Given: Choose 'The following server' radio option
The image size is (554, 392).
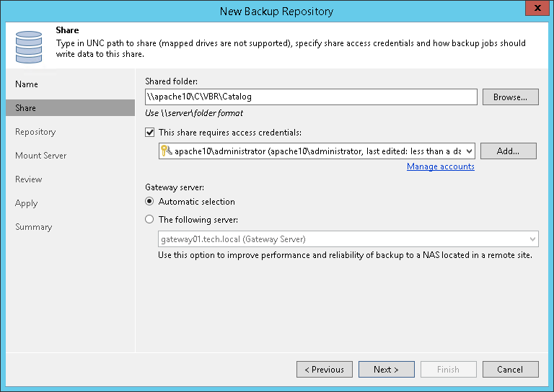Looking at the screenshot, I should [x=150, y=220].
